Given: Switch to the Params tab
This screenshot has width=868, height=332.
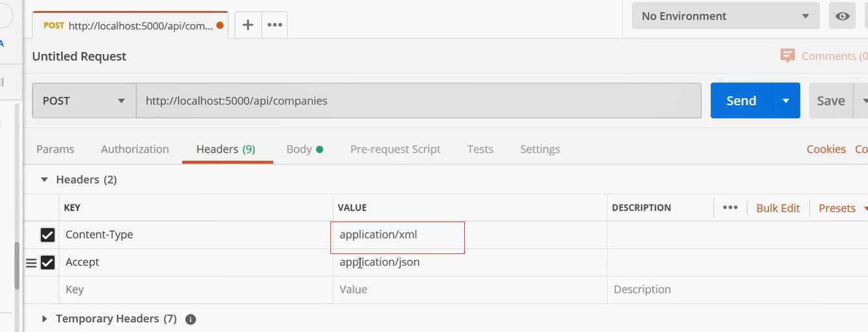Looking at the screenshot, I should pos(55,149).
